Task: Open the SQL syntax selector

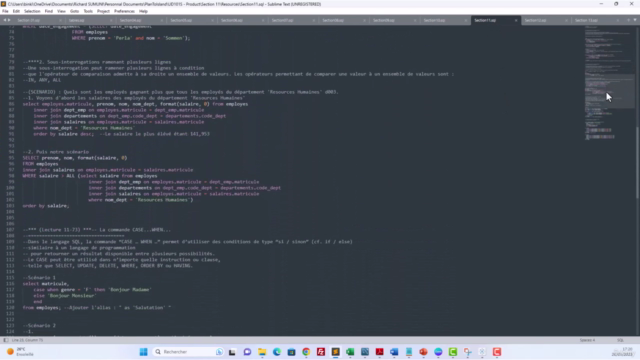Action: [620, 340]
